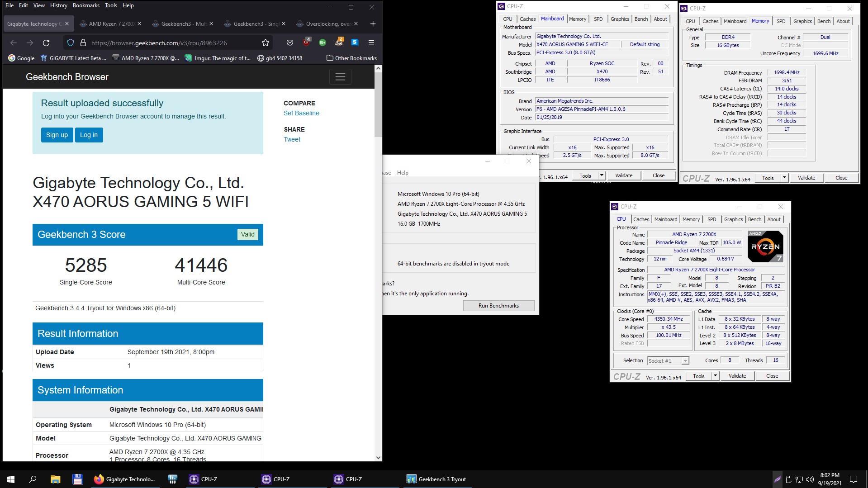Switch to Overclocking browser tab
The height and width of the screenshot is (488, 868).
pyautogui.click(x=327, y=24)
